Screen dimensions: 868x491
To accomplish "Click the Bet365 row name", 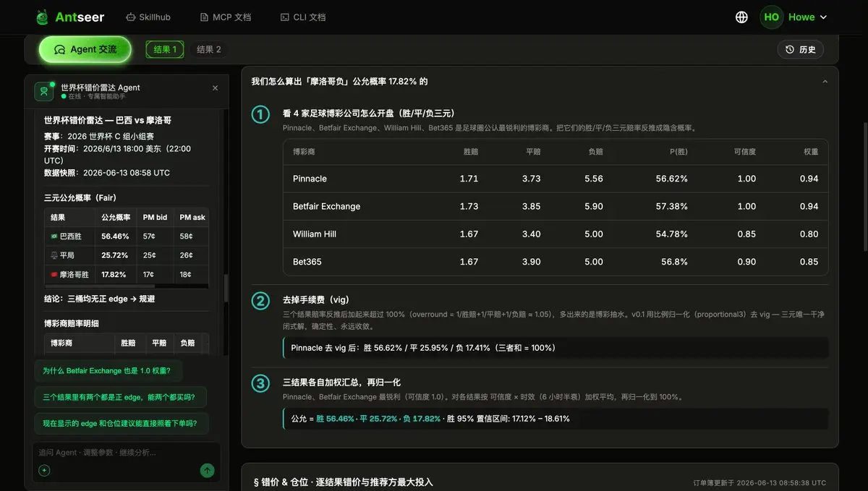I will pos(307,262).
